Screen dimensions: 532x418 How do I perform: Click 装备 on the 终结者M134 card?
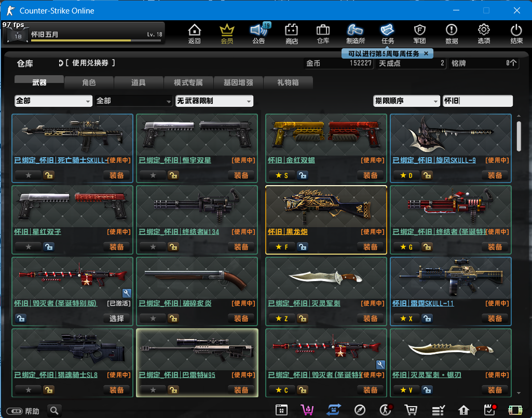pos(241,247)
